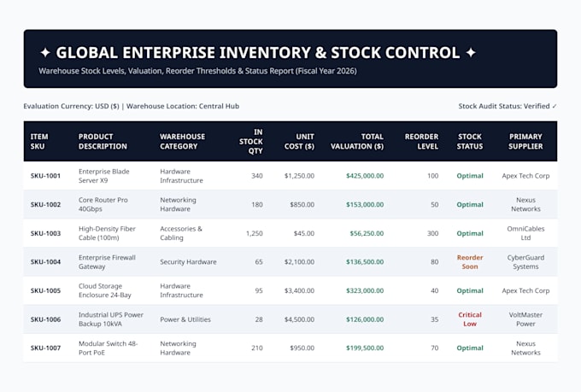Screen dimensions: 581x392
Task: Click the $1,250.00 unit cost
Action: pos(299,176)
